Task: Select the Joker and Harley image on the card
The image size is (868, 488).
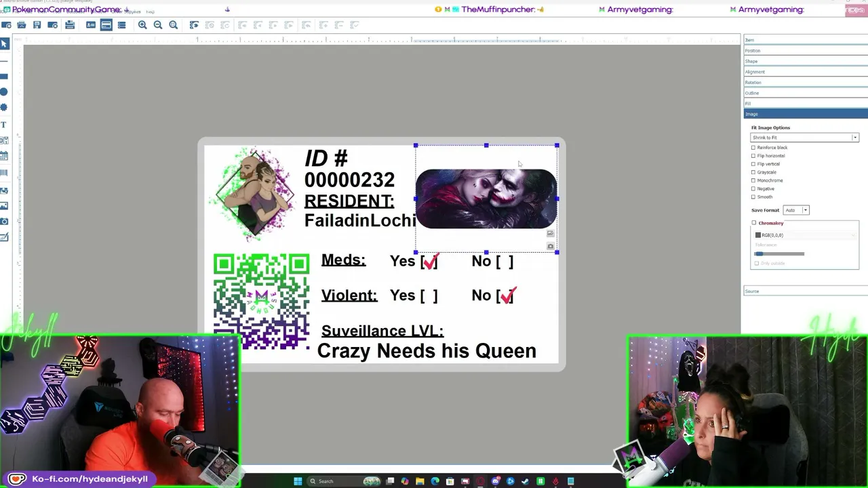Action: pos(486,199)
